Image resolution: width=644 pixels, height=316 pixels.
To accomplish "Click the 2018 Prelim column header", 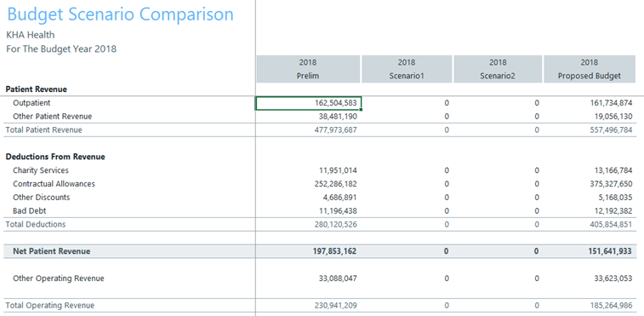I will tap(308, 69).
